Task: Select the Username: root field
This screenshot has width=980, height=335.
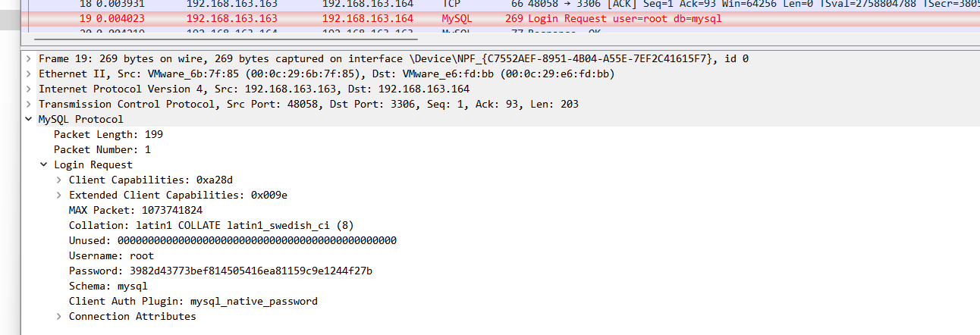Action: pyautogui.click(x=111, y=256)
